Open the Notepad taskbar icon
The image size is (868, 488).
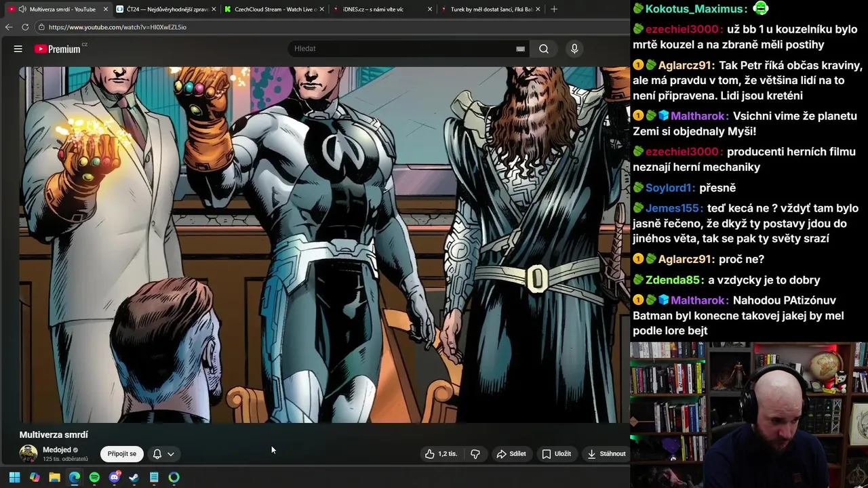pyautogui.click(x=154, y=477)
